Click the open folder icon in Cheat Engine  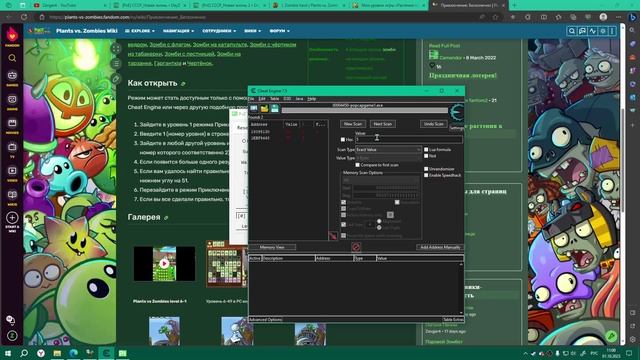tap(264, 109)
